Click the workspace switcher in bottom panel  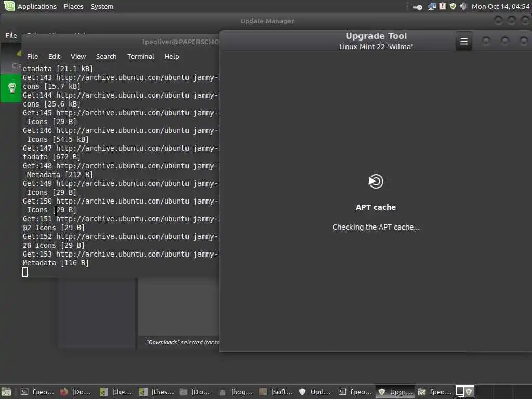click(x=465, y=392)
